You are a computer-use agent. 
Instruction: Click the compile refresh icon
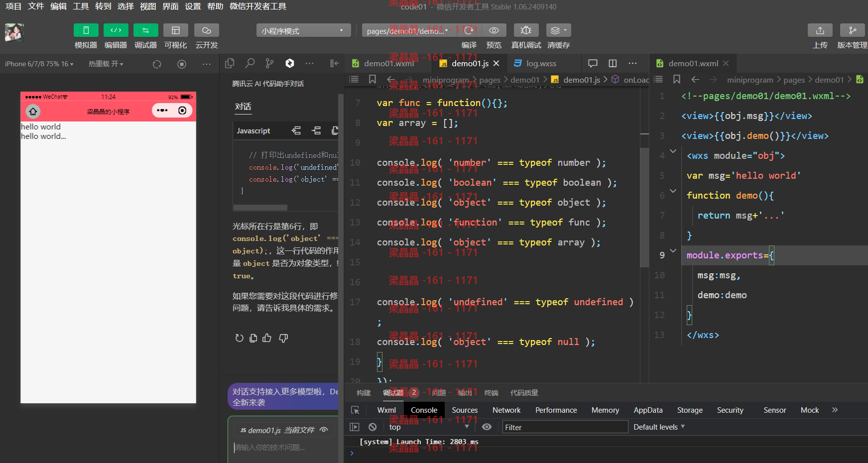469,30
